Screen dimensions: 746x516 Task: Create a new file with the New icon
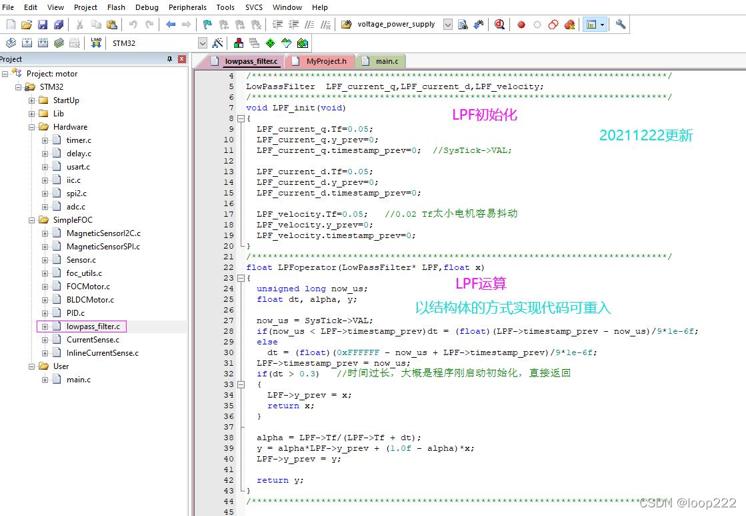[x=11, y=25]
